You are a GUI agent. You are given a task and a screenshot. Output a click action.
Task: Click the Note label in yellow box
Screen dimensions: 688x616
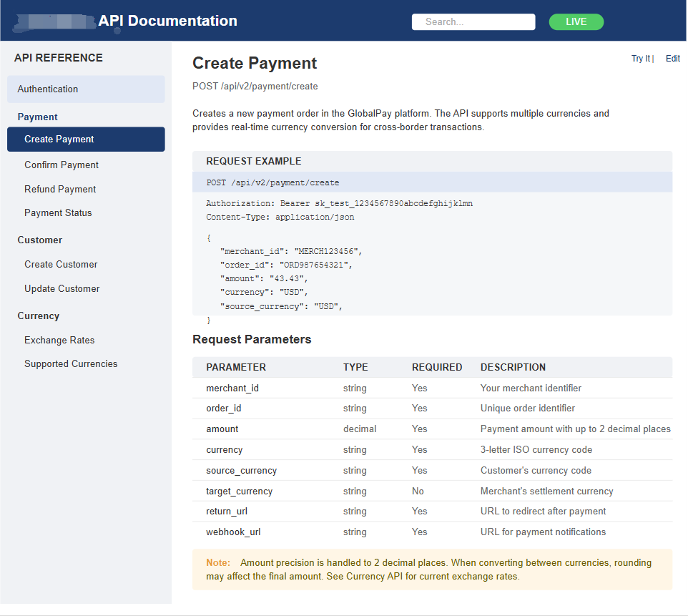pyautogui.click(x=218, y=562)
